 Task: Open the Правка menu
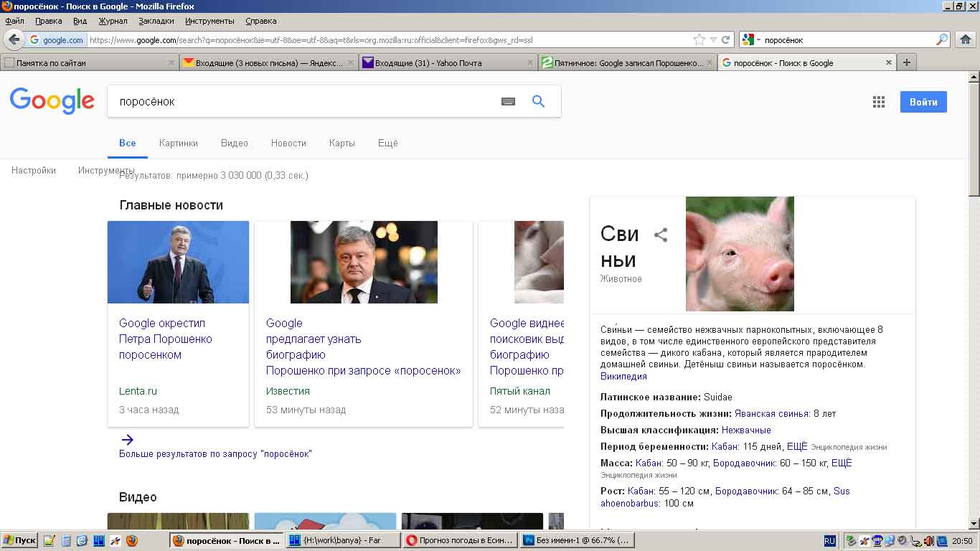(48, 21)
